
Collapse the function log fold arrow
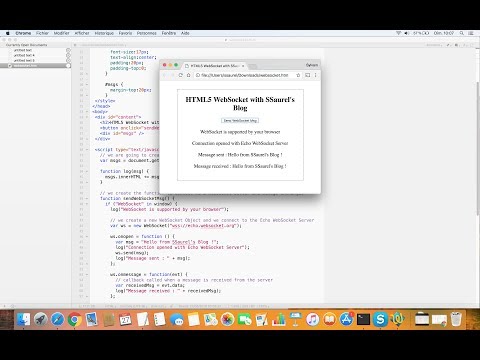pyautogui.click(x=87, y=171)
